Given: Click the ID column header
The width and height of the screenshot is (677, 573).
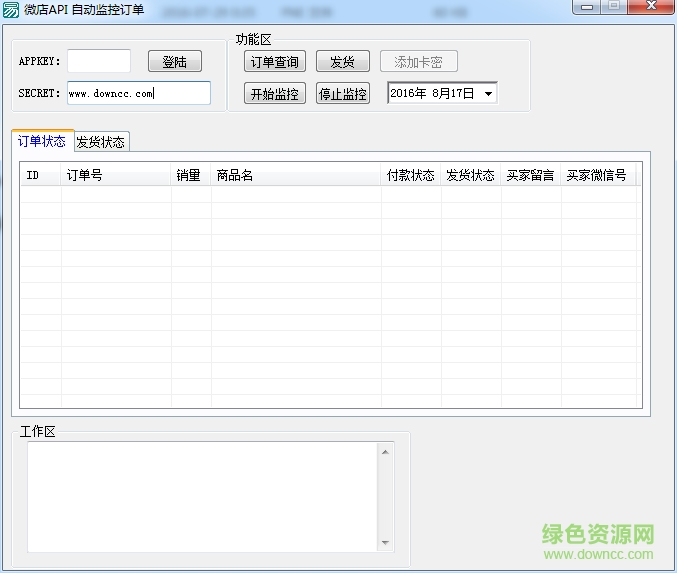Looking at the screenshot, I should (40, 175).
